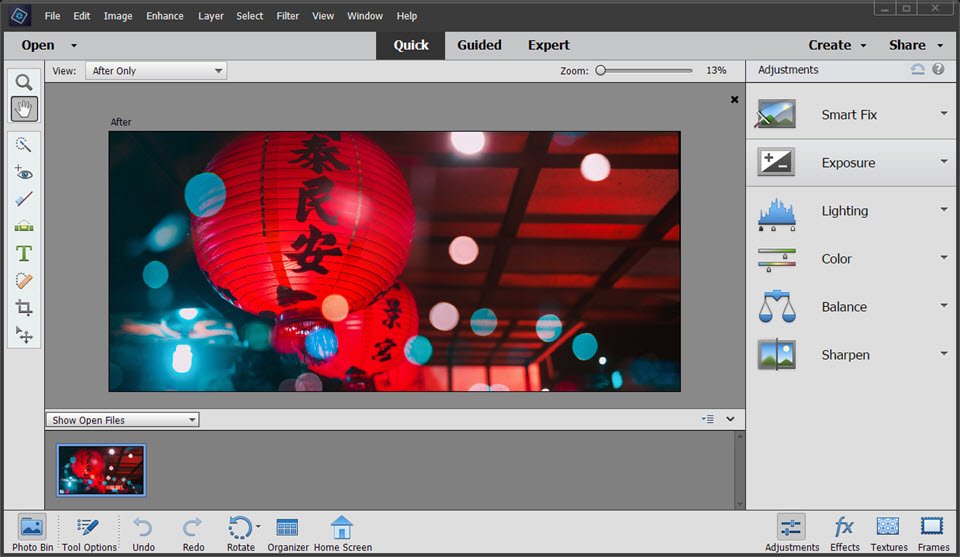Collapse the Photo Bin with chevron
Screen dimensions: 960x557
730,419
